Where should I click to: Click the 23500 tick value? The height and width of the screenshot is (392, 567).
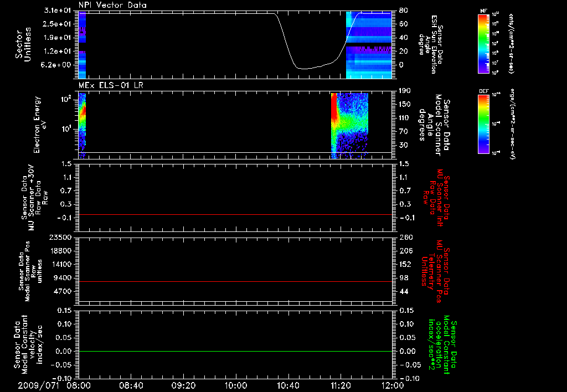pos(59,237)
